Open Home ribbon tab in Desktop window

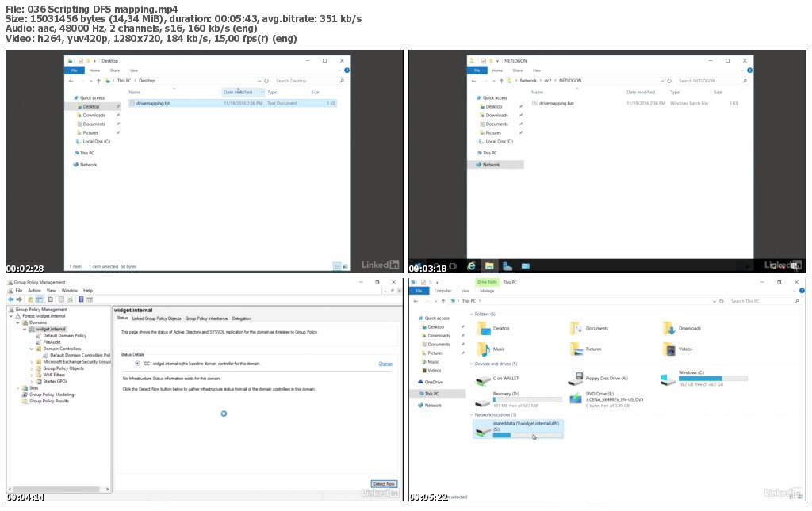94,71
